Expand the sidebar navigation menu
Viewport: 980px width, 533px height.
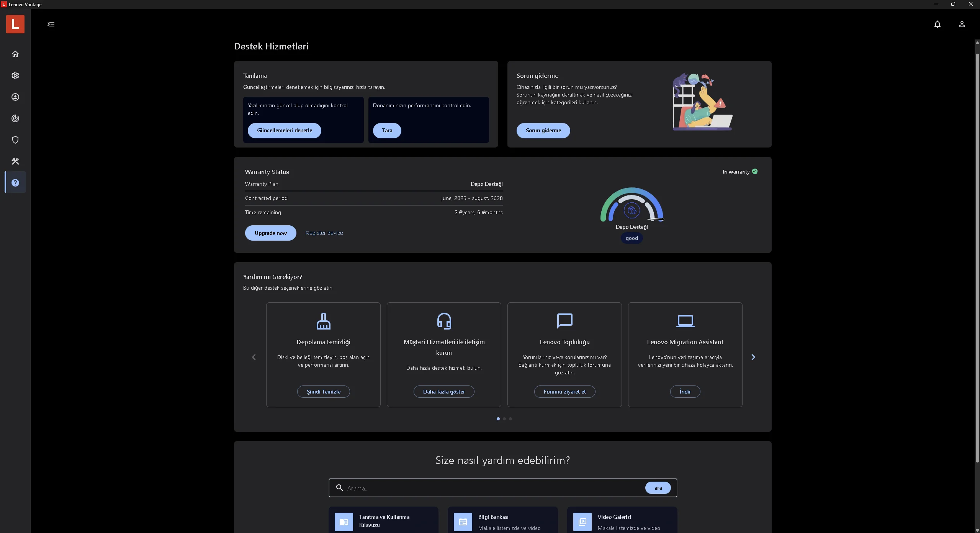[x=51, y=24]
